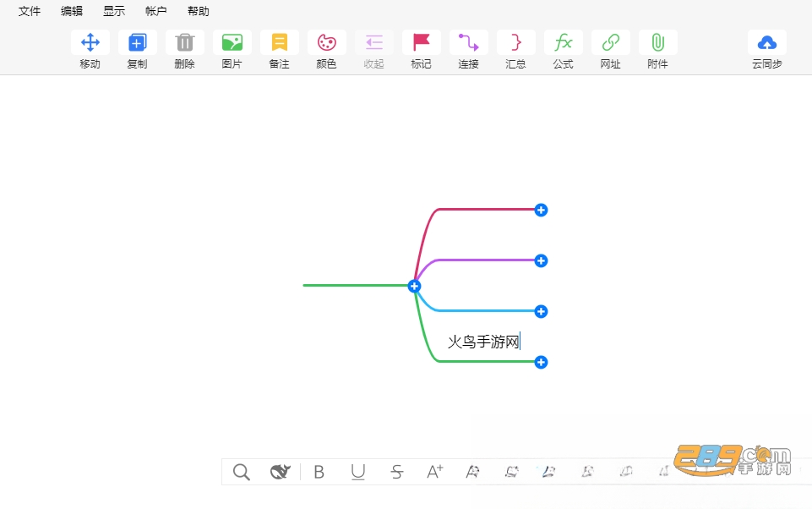
Task: Click the central node plus button
Action: click(414, 286)
